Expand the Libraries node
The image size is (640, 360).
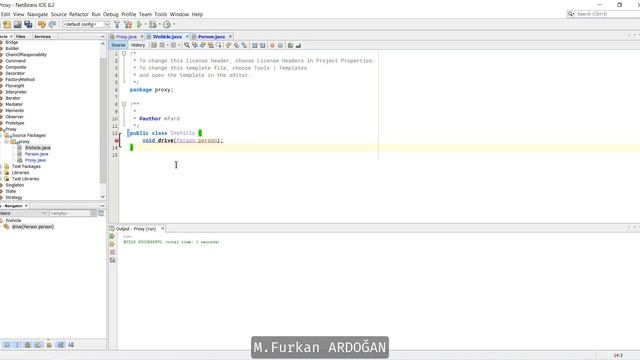pyautogui.click(x=1, y=173)
